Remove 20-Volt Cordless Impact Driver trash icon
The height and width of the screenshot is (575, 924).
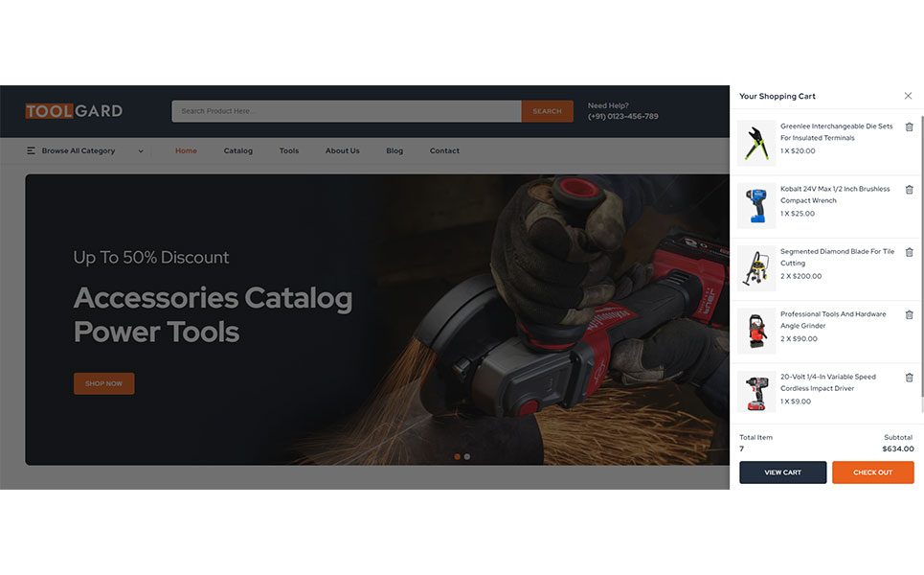(x=909, y=377)
